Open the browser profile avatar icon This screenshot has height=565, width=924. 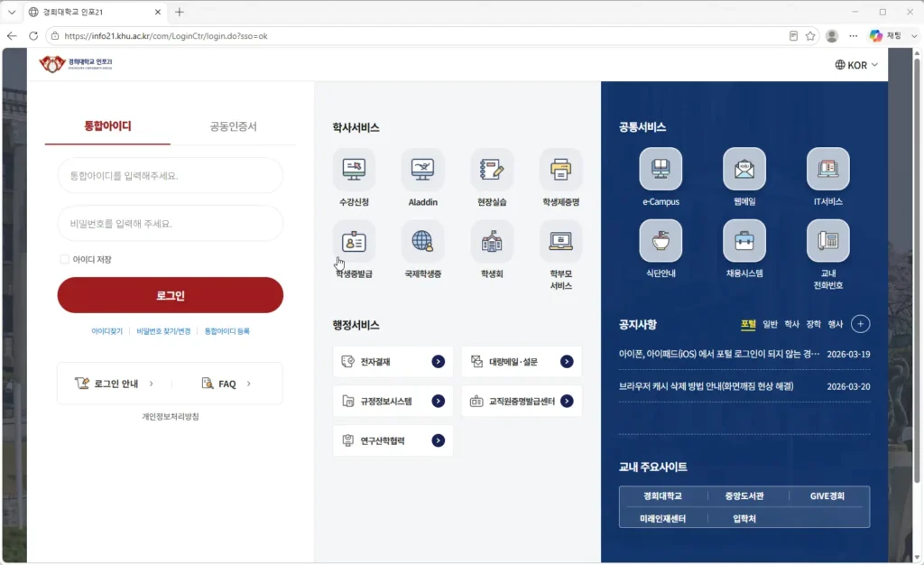tap(832, 36)
